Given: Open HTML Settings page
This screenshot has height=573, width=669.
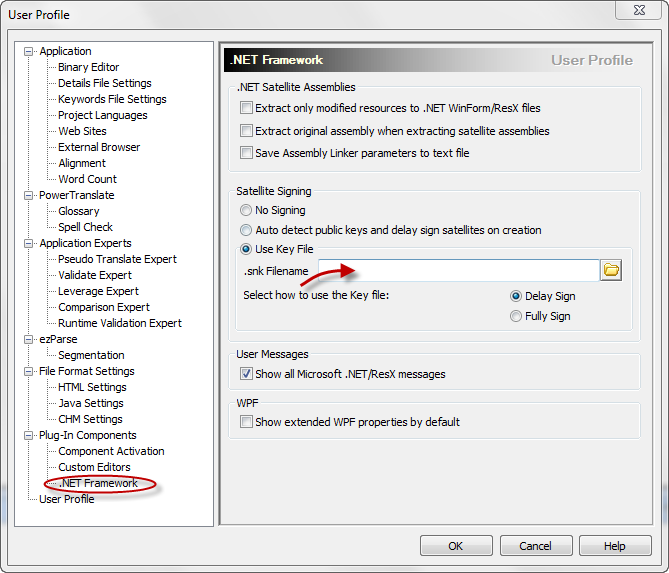Looking at the screenshot, I should click(x=92, y=387).
